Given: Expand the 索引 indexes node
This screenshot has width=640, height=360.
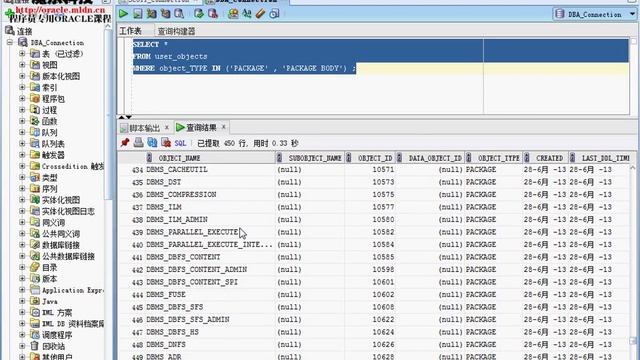Looking at the screenshot, I should (x=22, y=87).
